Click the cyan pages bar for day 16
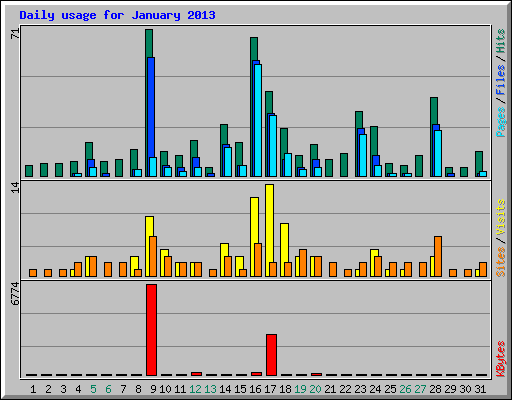The height and width of the screenshot is (400, 512). (x=258, y=120)
